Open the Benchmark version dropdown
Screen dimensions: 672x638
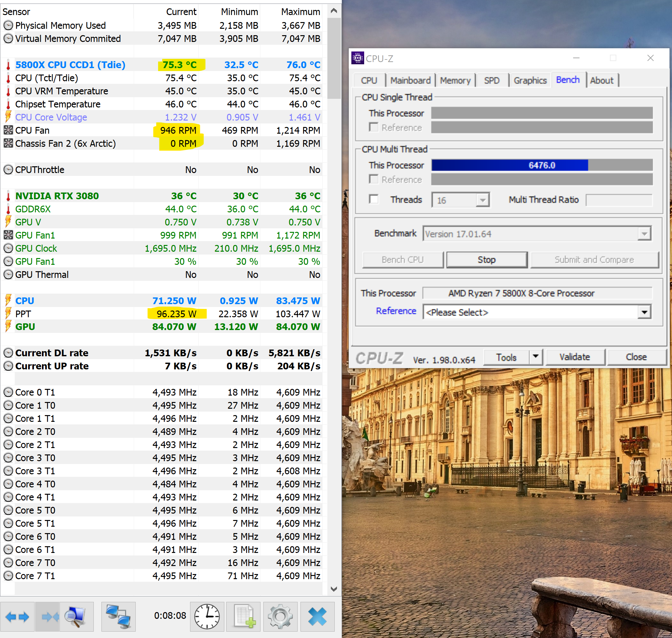tap(644, 234)
